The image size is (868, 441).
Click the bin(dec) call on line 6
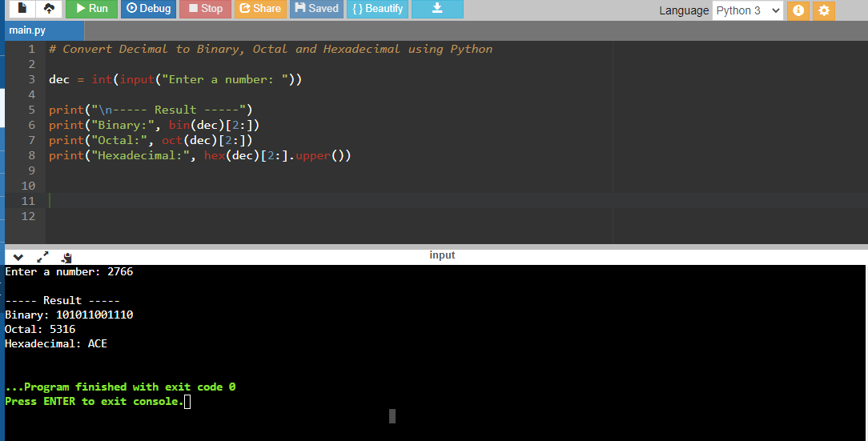(x=196, y=125)
